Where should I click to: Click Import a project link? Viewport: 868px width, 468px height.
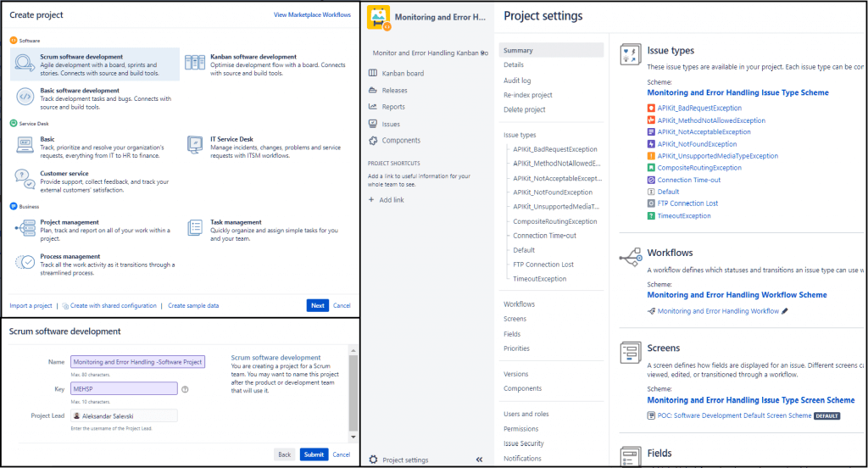31,306
